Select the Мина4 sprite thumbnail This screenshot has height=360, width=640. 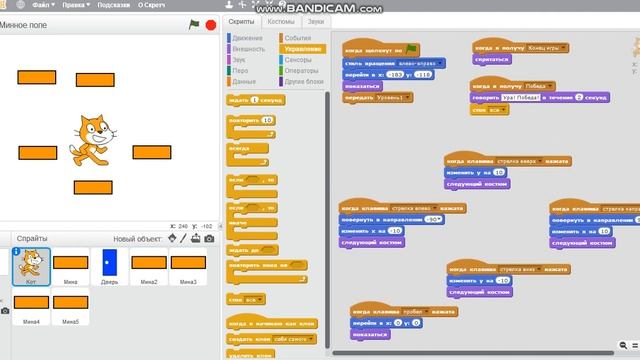pos(31,306)
